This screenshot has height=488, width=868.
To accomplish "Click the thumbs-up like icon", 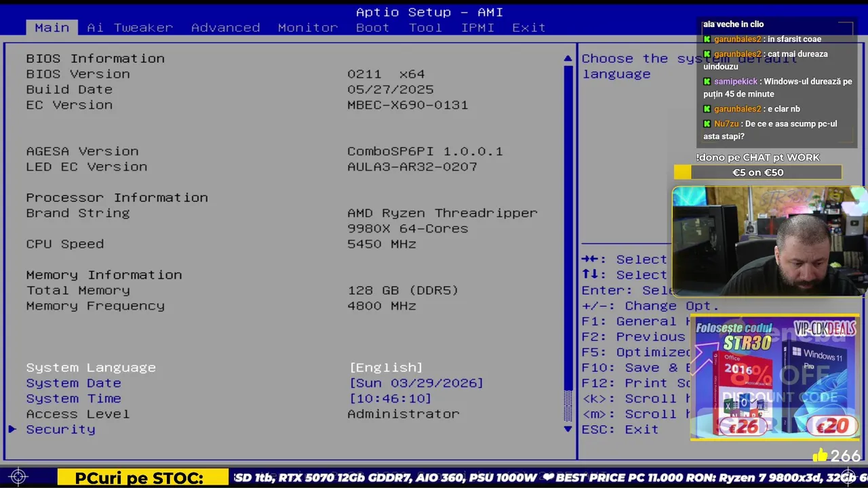I will pos(820,455).
